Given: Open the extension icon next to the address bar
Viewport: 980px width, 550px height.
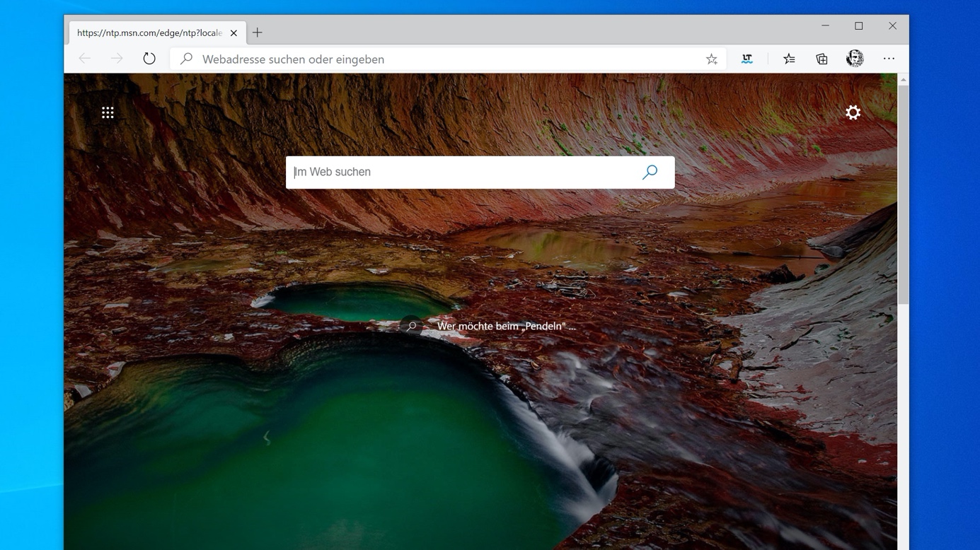Looking at the screenshot, I should [x=747, y=59].
